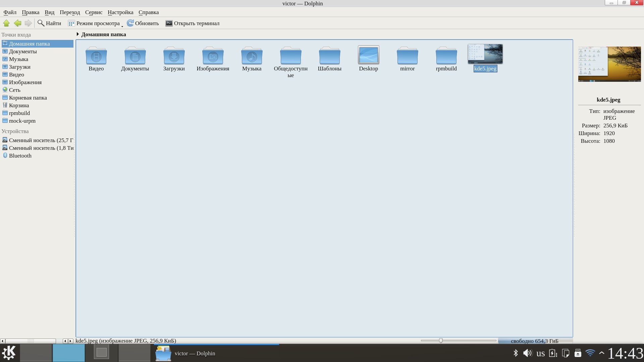Open the volume tray icon
644x362 pixels.
click(527, 353)
